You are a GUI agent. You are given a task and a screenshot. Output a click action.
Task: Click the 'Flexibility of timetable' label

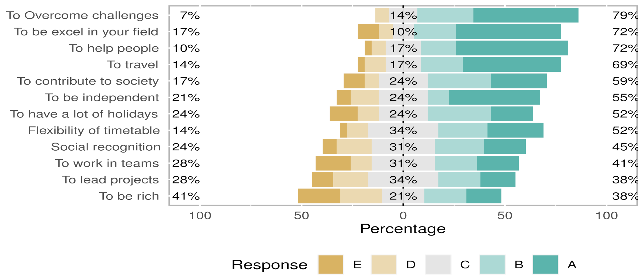pos(94,131)
